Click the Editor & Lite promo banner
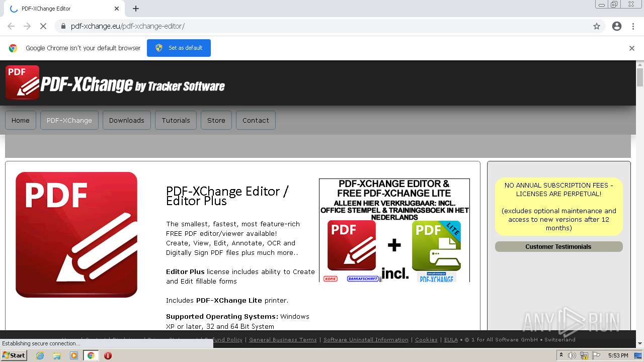This screenshot has width=644, height=362. click(x=394, y=230)
